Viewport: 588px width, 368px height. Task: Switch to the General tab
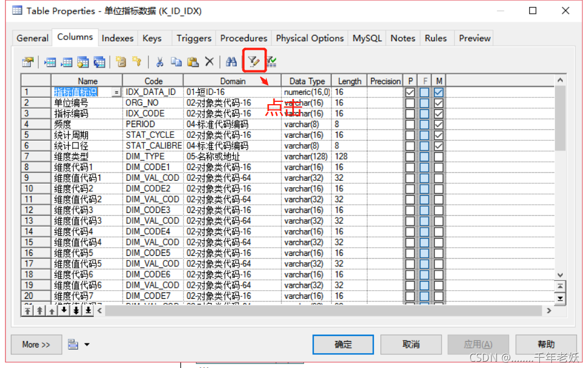(x=32, y=38)
